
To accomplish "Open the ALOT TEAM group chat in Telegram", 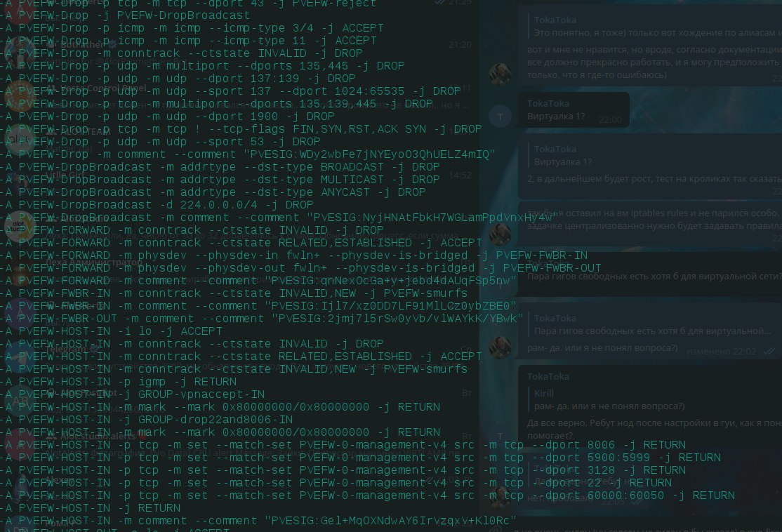I will (239, 140).
